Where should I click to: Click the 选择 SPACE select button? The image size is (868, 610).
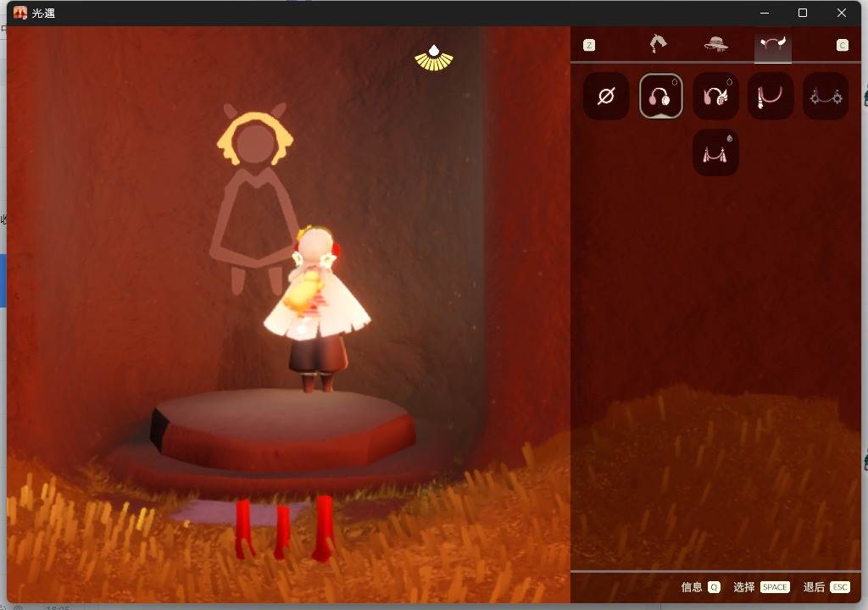point(761,587)
